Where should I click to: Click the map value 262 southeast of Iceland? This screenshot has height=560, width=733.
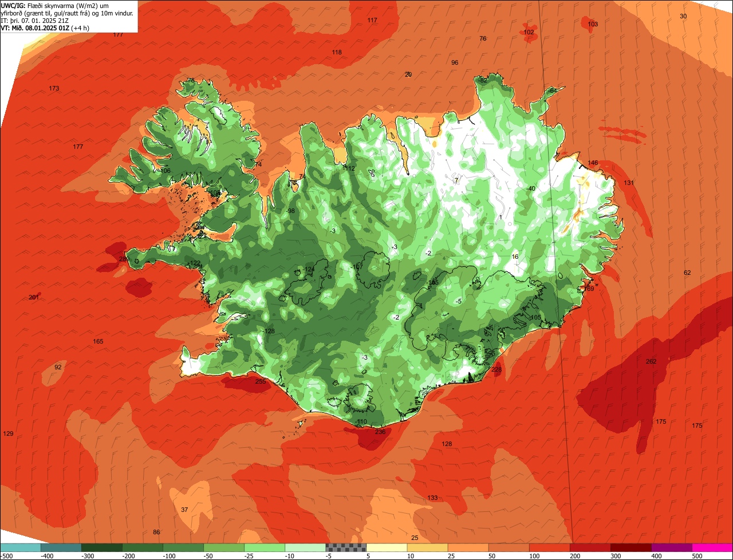[651, 361]
